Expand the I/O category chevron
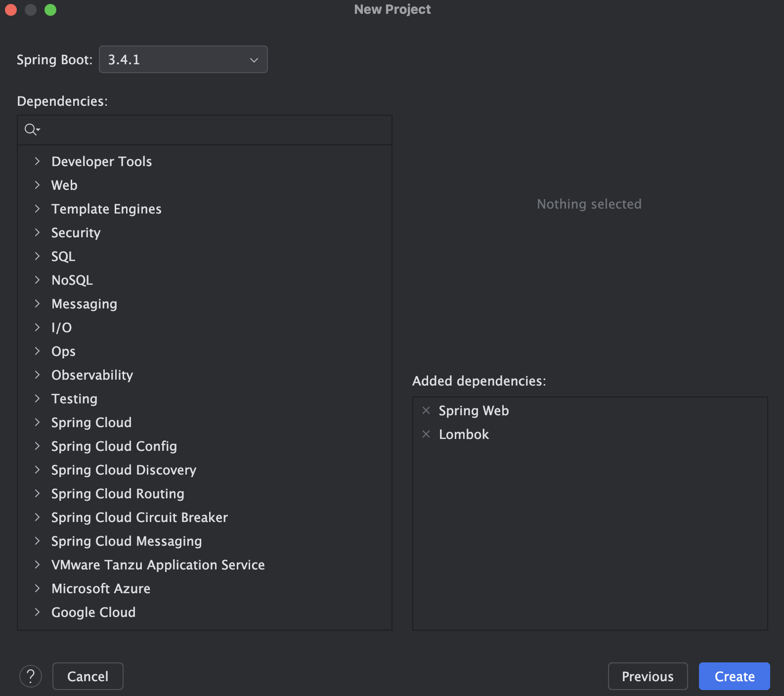The height and width of the screenshot is (696, 784). coord(37,327)
